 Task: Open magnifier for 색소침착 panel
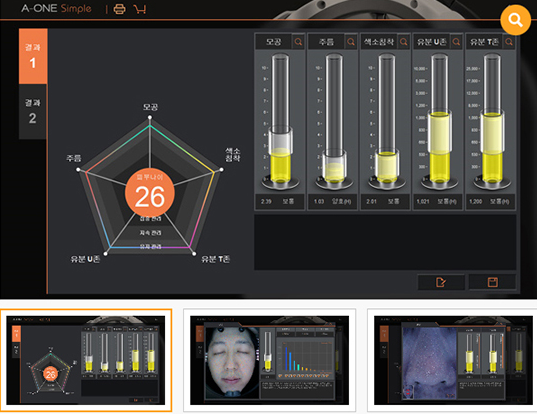404,42
